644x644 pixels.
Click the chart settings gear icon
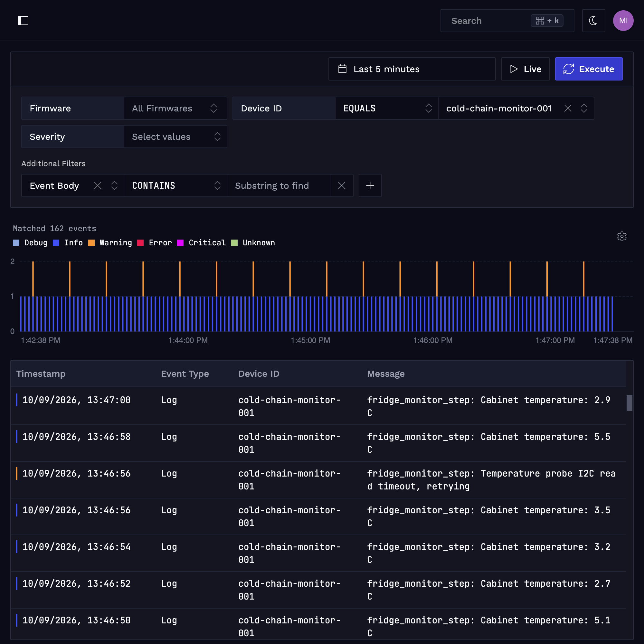(x=622, y=236)
